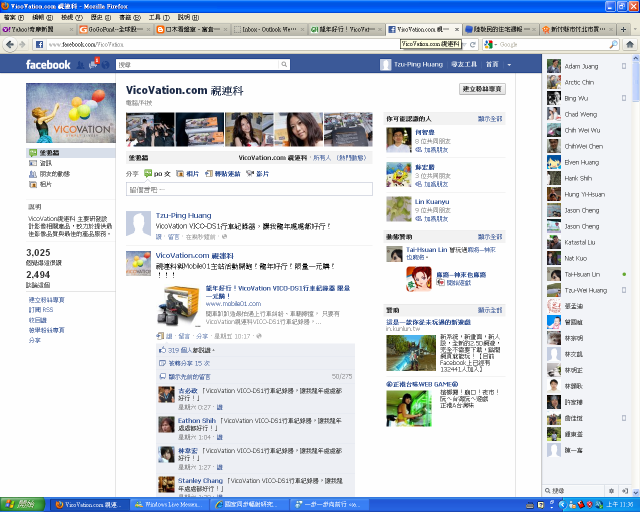Open chat with Tzu-Wei Huang
The image size is (640, 512).
[587, 290]
